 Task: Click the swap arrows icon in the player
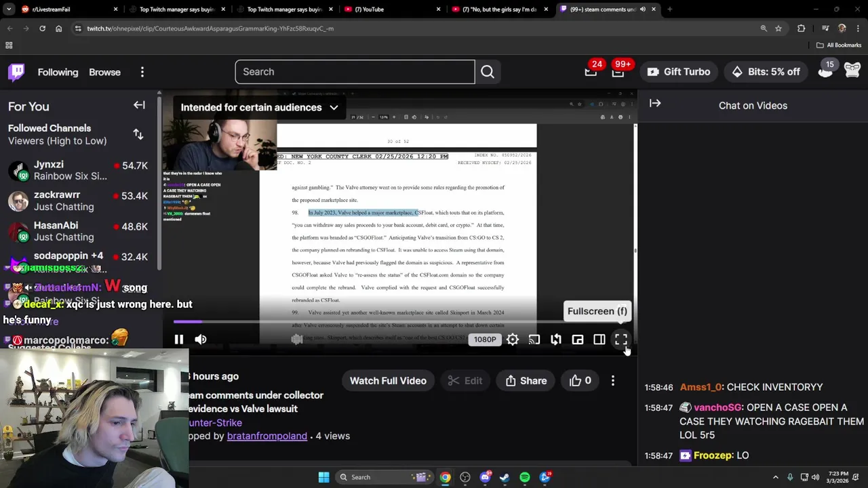(x=556, y=340)
